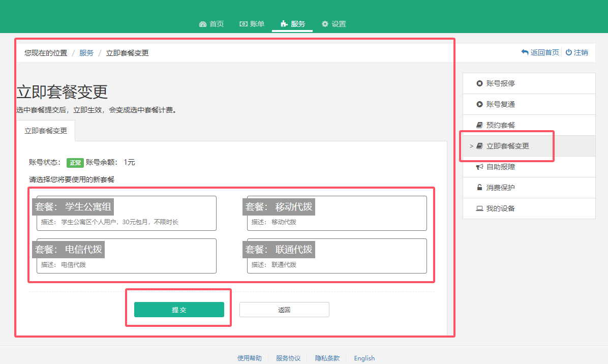The height and width of the screenshot is (364, 608).
Task: Switch to the 立即套餐变更 content tab
Action: 46,131
